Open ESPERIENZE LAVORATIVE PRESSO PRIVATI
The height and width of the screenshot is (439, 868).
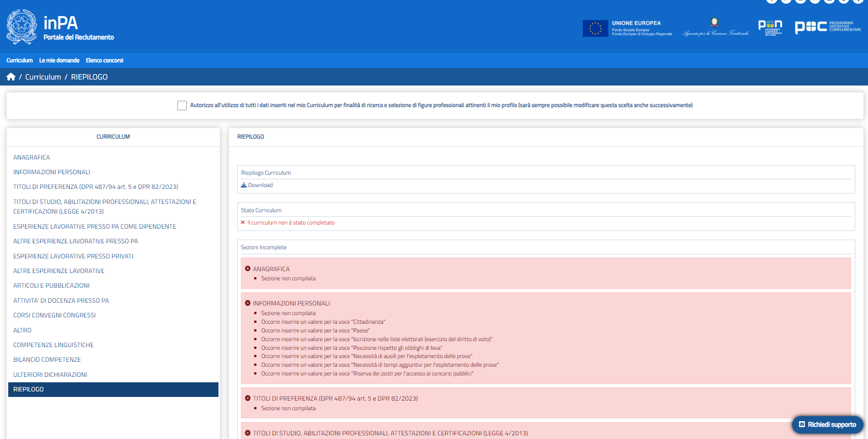[x=73, y=256]
